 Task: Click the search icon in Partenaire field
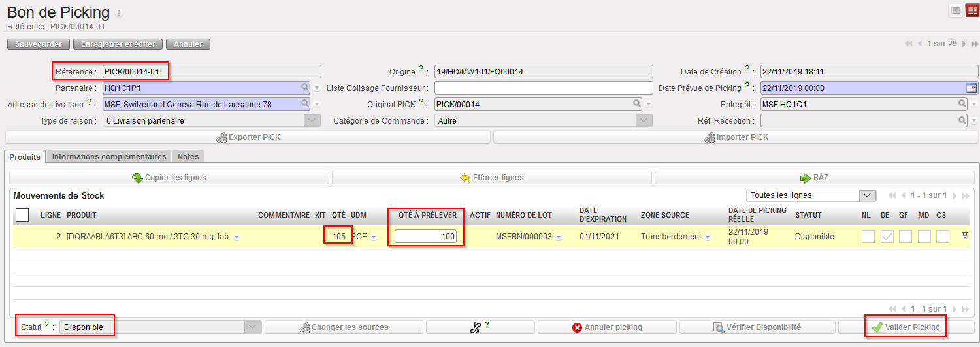click(305, 88)
